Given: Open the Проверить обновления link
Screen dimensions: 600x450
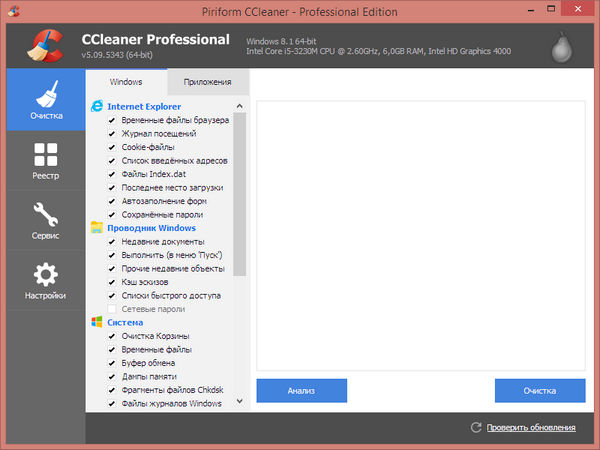Looking at the screenshot, I should (531, 428).
